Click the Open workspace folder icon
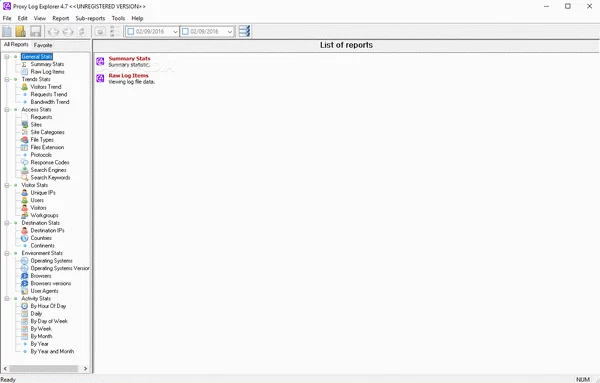 (21, 31)
